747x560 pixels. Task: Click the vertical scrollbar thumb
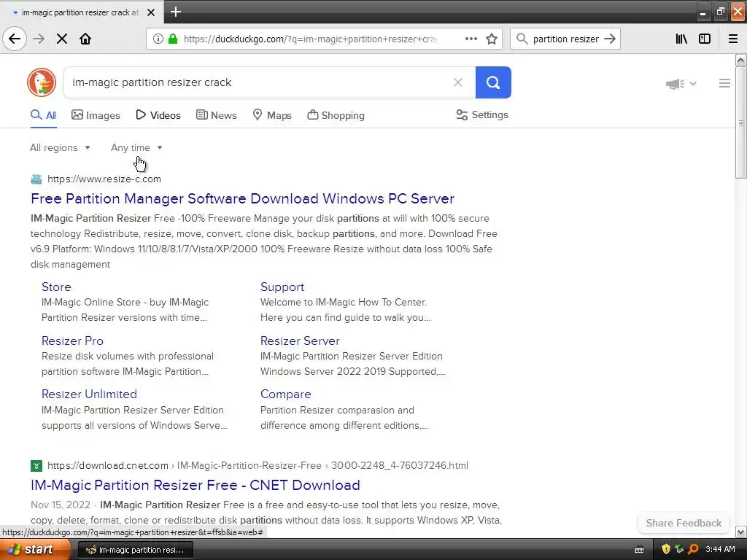[740, 122]
